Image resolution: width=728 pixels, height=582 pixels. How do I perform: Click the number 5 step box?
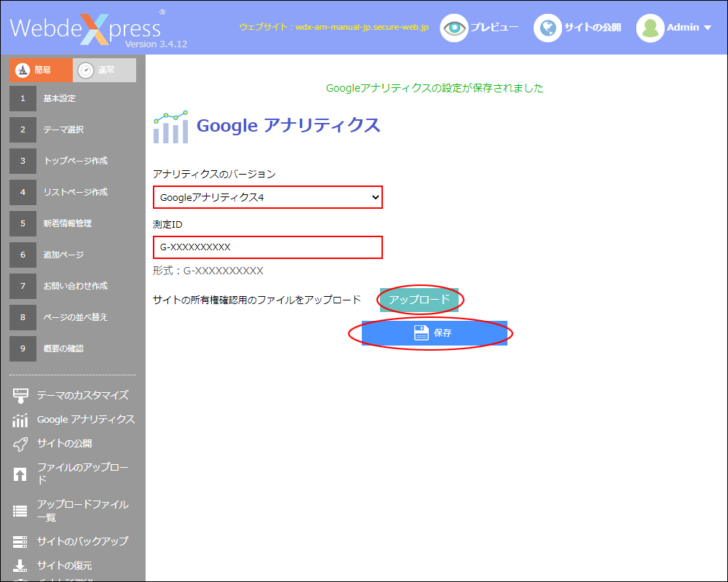click(x=23, y=223)
